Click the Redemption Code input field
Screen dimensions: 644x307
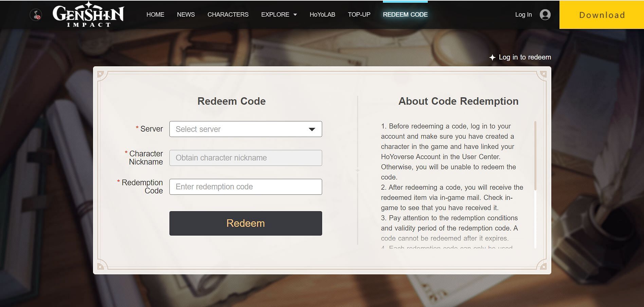point(245,187)
